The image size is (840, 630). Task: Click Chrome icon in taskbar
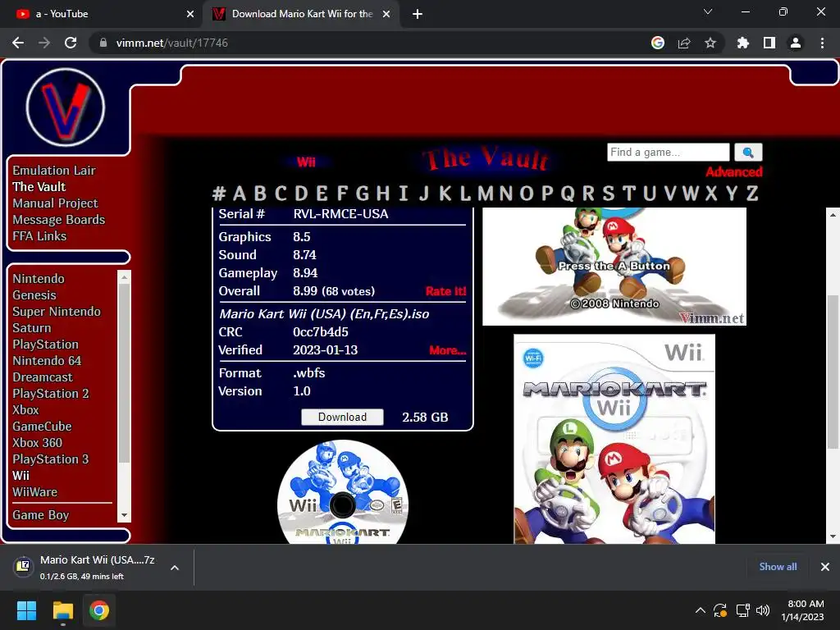coord(99,610)
